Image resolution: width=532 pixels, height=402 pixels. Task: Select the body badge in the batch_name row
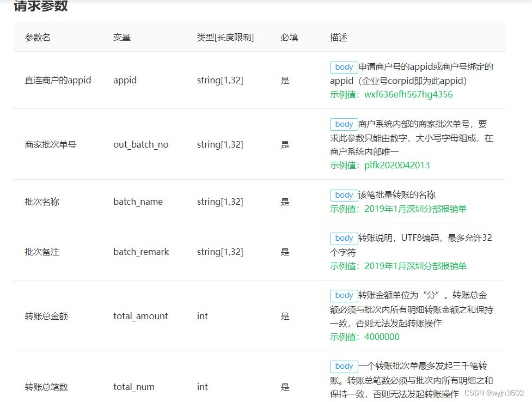click(344, 195)
